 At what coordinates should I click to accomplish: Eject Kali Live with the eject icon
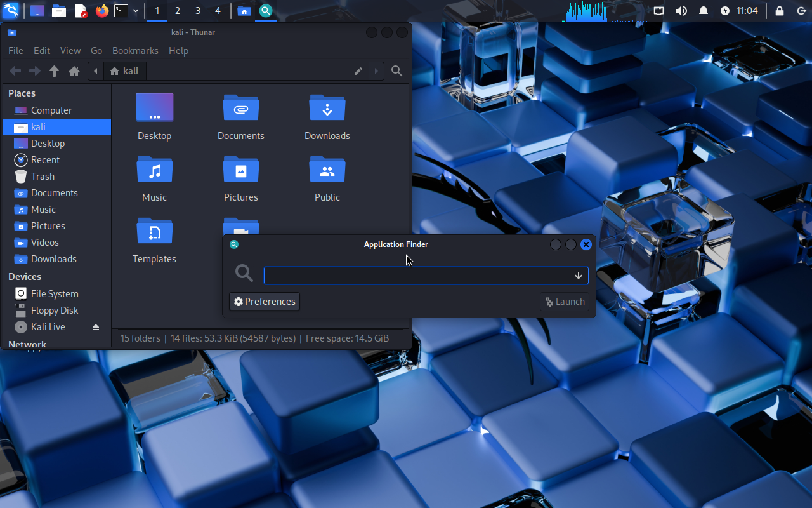(x=96, y=327)
